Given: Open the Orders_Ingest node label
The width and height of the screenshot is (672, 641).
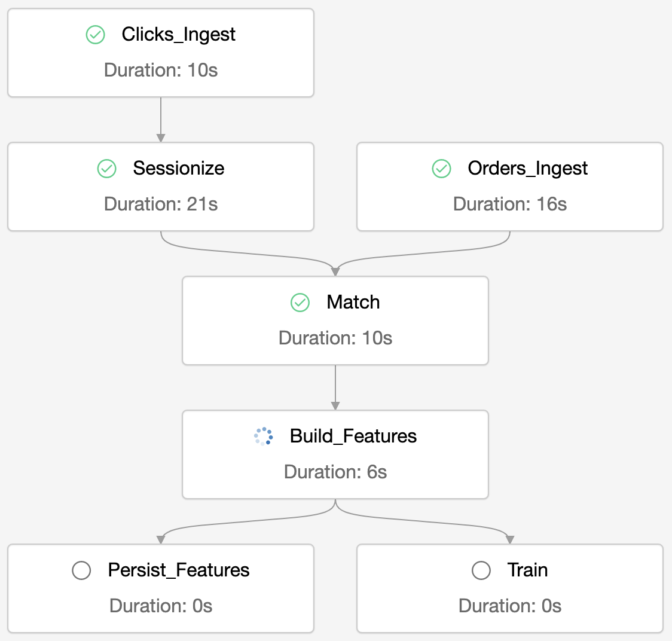Looking at the screenshot, I should [527, 169].
